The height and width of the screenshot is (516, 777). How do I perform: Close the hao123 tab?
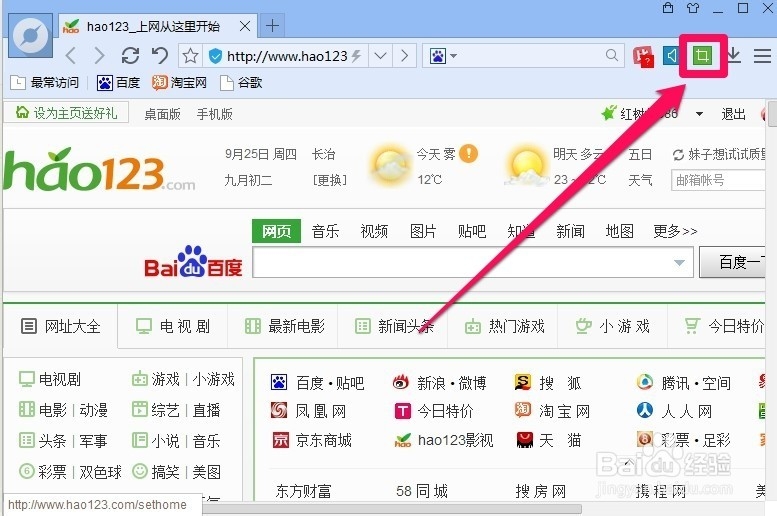tap(245, 26)
